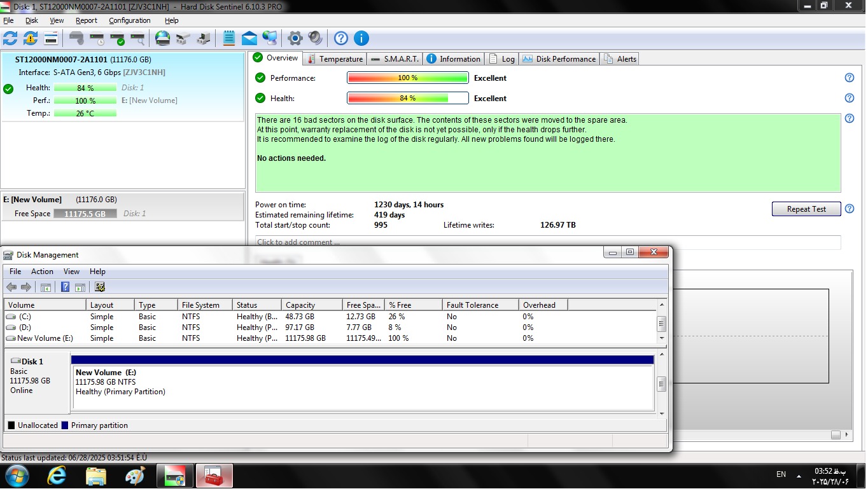Open the Alerts tab
This screenshot has width=868, height=489.
(620, 59)
